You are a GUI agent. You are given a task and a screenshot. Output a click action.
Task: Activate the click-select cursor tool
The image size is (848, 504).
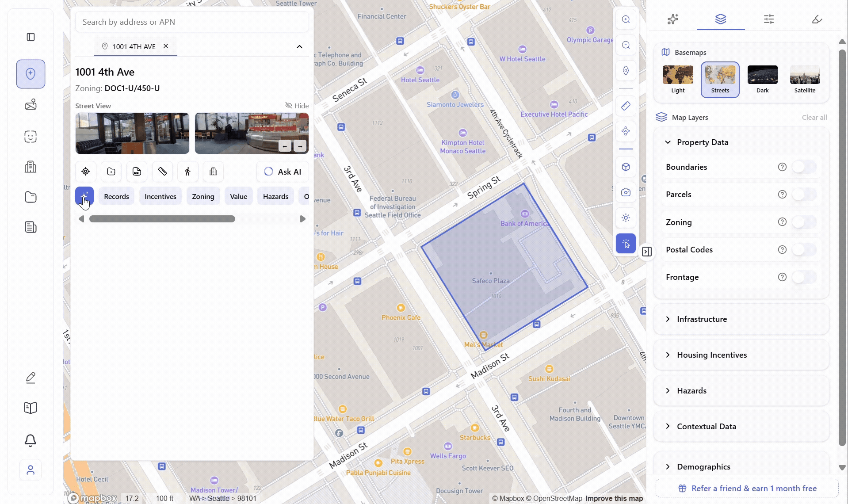(x=626, y=244)
